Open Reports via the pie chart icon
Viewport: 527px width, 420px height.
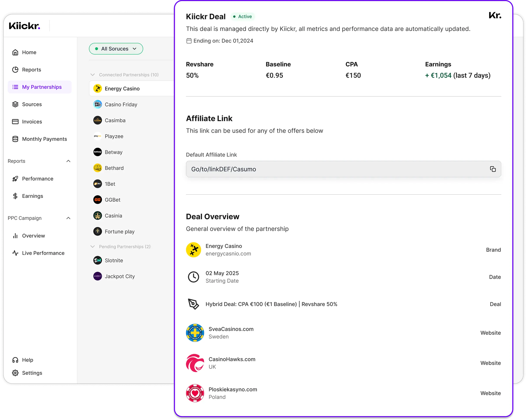[15, 69]
